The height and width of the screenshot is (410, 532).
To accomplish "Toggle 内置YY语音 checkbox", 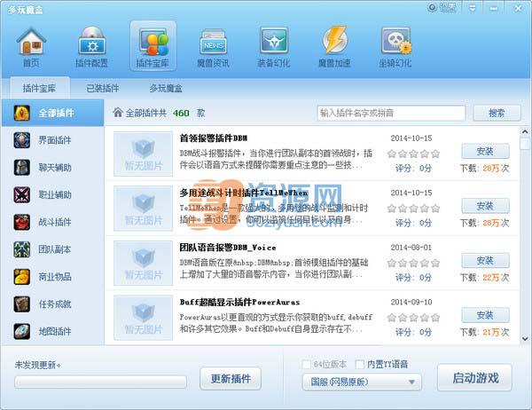I will pyautogui.click(x=360, y=365).
